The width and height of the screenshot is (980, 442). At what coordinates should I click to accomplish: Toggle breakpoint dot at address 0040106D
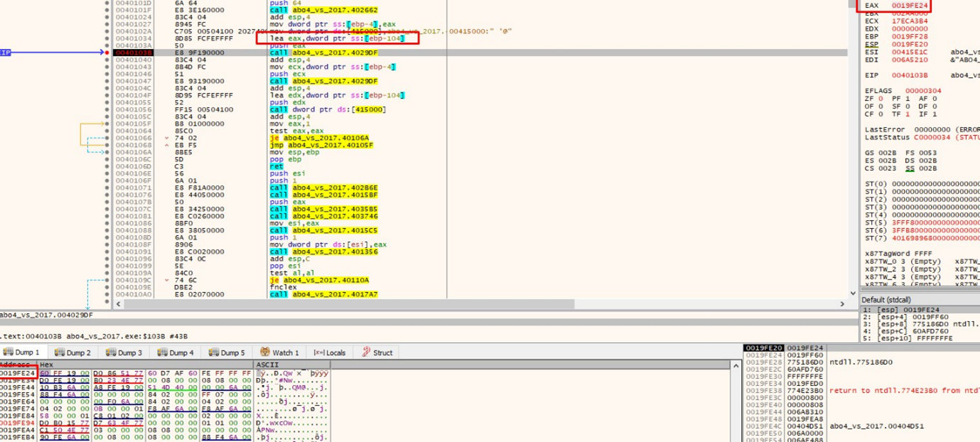point(107,166)
